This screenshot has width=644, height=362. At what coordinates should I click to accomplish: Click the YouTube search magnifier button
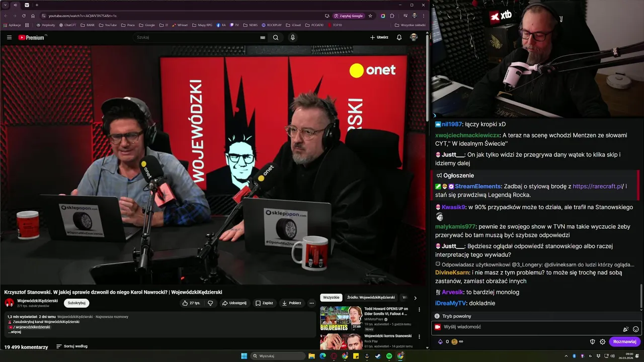[276, 37]
